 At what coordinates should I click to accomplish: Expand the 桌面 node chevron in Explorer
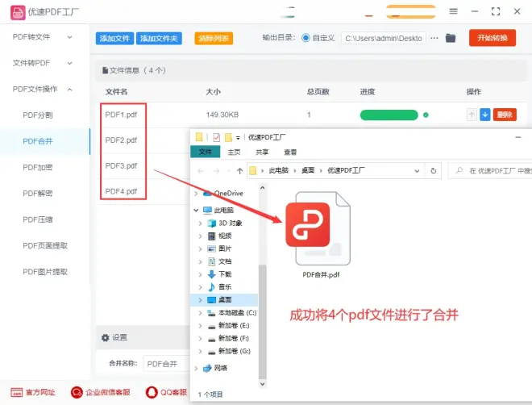coord(200,300)
